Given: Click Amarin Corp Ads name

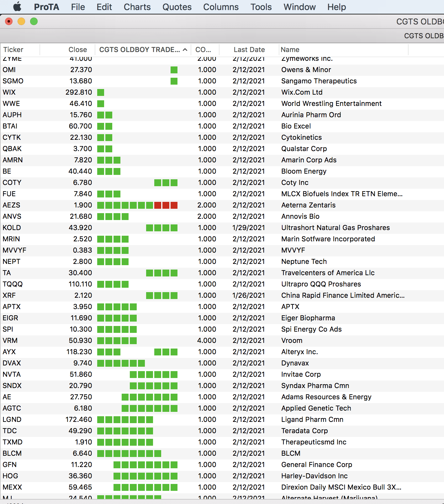Looking at the screenshot, I should coord(309,160).
